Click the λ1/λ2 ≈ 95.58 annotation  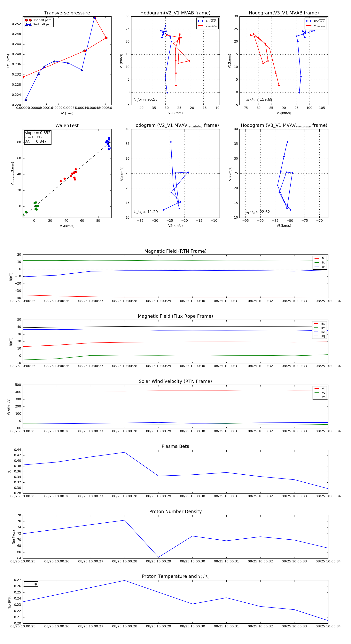point(146,100)
